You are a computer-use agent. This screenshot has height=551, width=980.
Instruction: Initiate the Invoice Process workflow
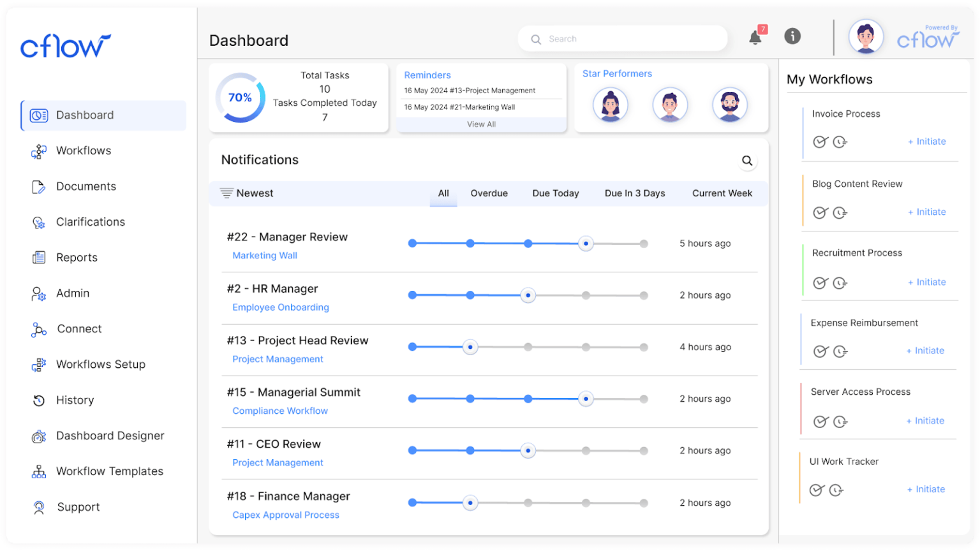point(926,142)
